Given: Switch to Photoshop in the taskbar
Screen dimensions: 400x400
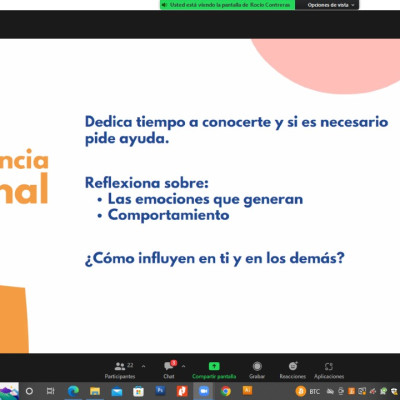Looking at the screenshot, I should (x=160, y=390).
